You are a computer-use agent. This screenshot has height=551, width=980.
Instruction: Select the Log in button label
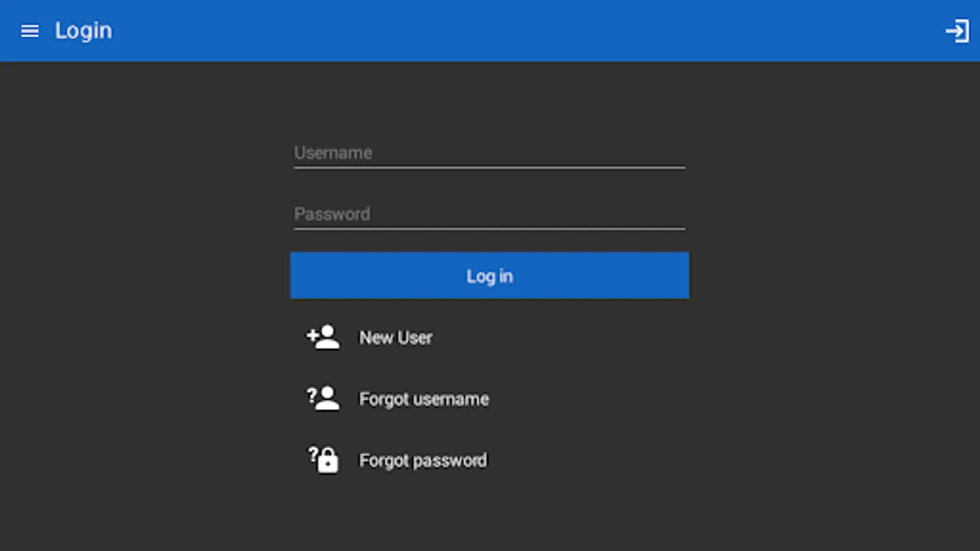point(489,275)
